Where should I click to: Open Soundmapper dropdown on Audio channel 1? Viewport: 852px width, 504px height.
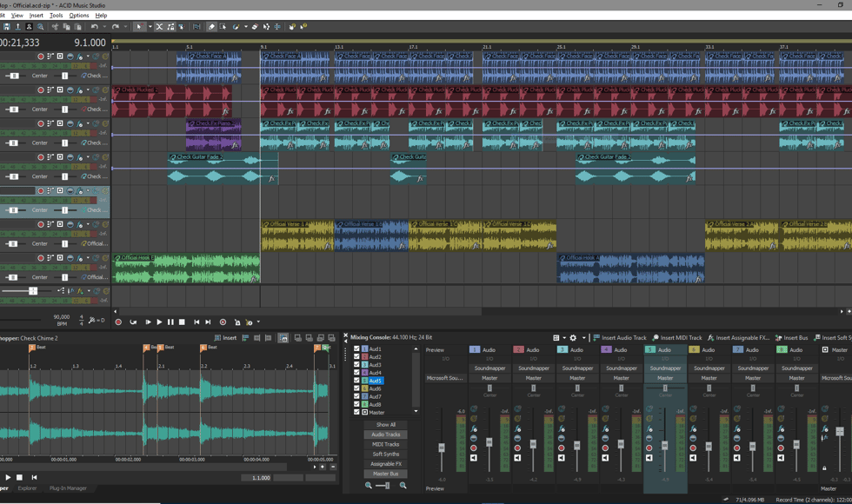[489, 368]
